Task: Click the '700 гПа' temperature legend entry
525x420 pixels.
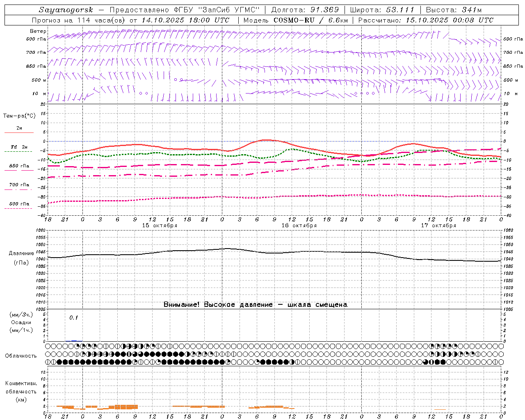Action: [x=19, y=185]
